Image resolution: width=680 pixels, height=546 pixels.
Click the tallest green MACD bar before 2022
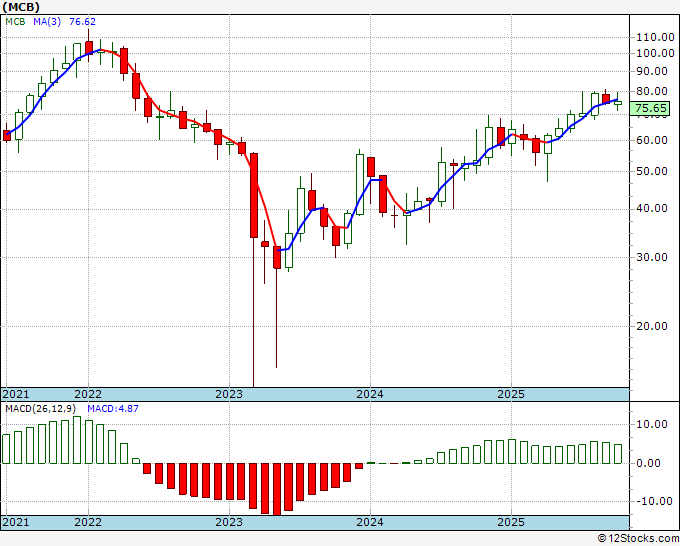77,440
